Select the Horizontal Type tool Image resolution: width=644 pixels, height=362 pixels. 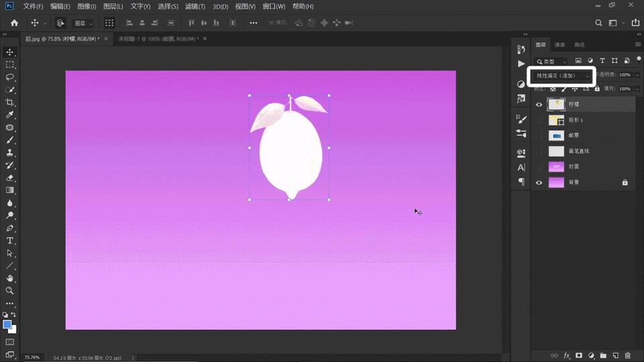point(10,241)
